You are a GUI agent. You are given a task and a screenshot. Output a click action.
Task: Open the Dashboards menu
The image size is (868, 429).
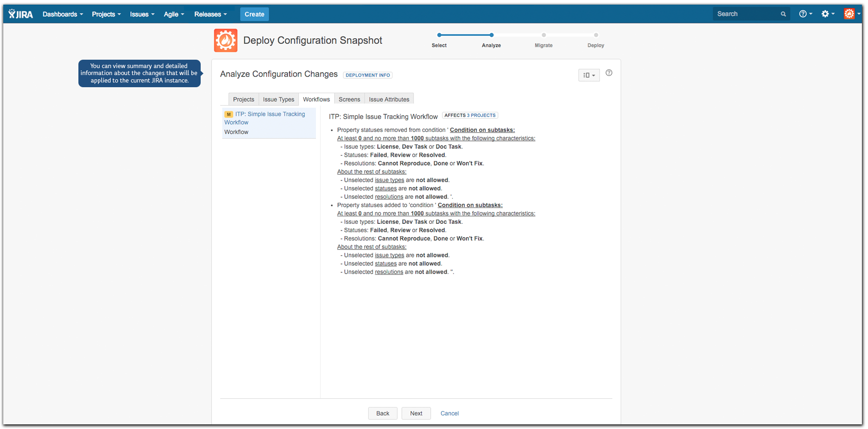pos(63,14)
